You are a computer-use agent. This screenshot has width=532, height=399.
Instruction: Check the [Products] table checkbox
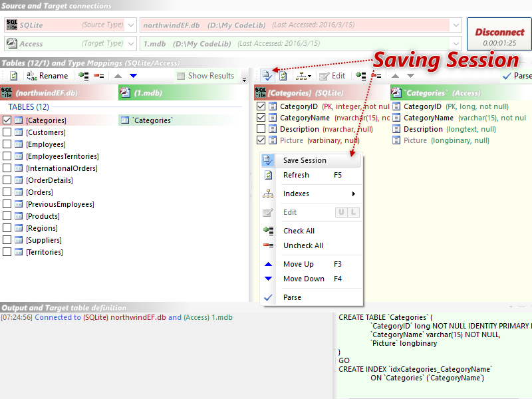point(7,215)
